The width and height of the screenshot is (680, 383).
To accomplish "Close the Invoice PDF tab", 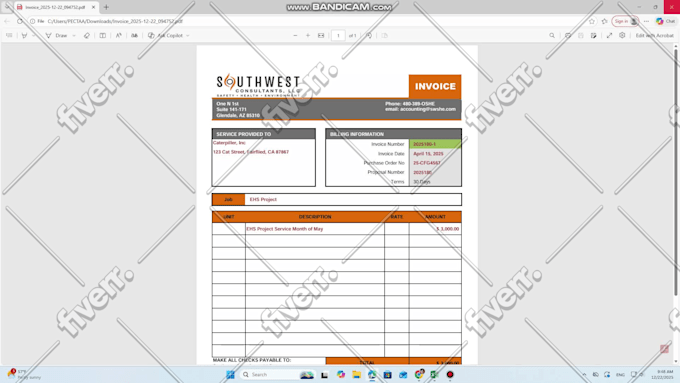I will coord(93,7).
